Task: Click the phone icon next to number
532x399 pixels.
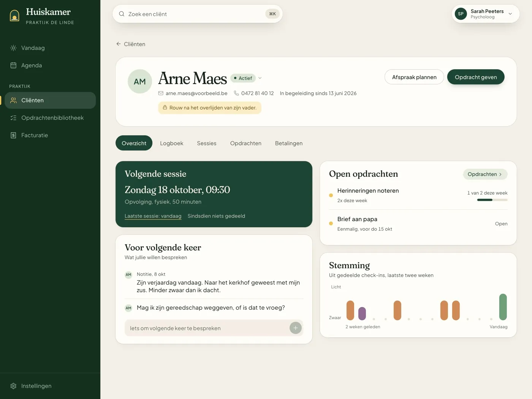Action: coord(236,93)
